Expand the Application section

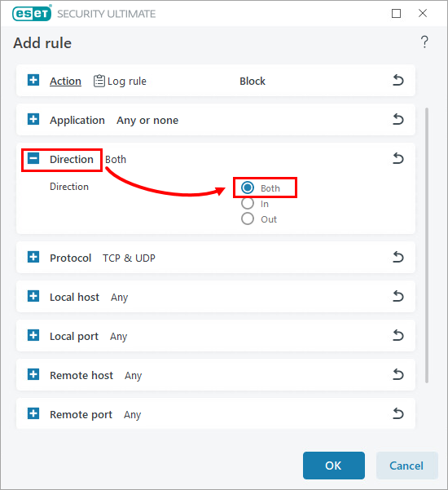click(33, 119)
